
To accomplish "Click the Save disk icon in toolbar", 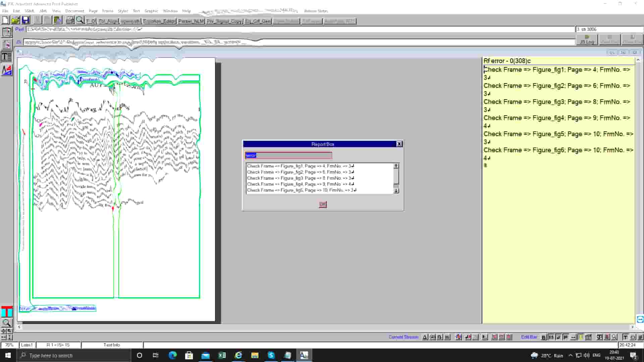I will point(25,20).
